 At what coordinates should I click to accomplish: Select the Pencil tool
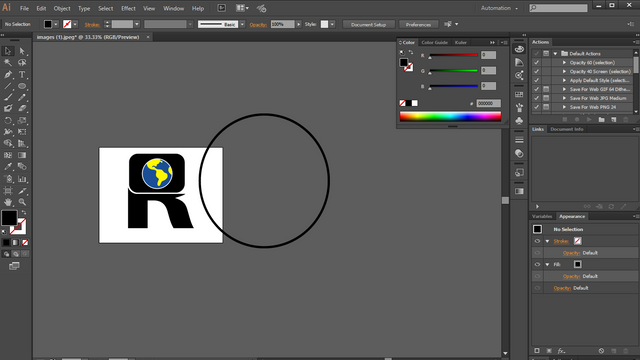click(x=22, y=97)
